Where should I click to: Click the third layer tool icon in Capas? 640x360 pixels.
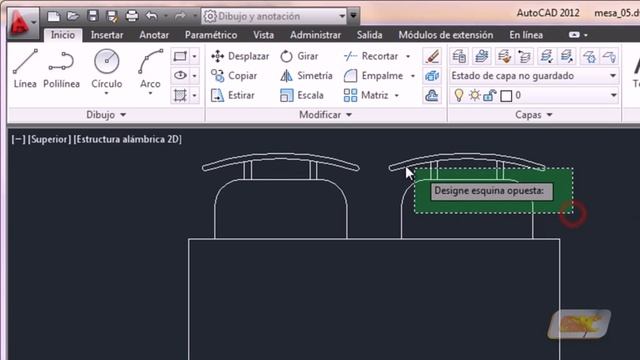pyautogui.click(x=504, y=56)
